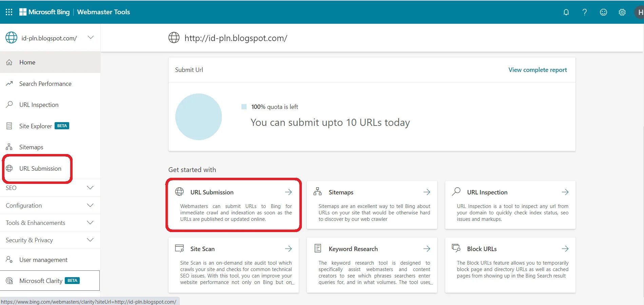Open the site selector dropdown chevron

pyautogui.click(x=91, y=37)
